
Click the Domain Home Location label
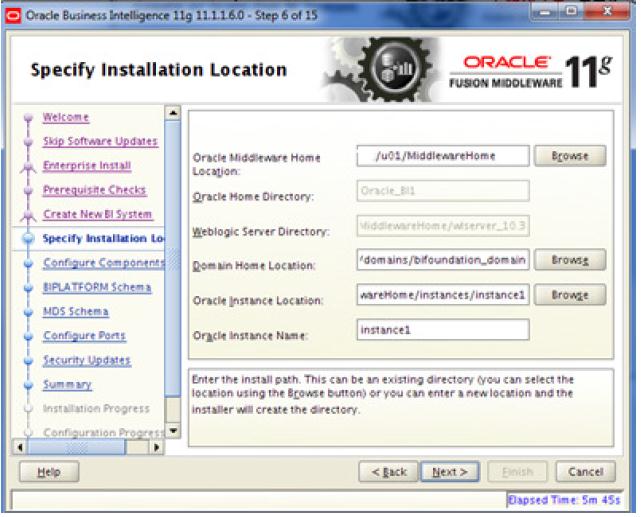click(254, 266)
